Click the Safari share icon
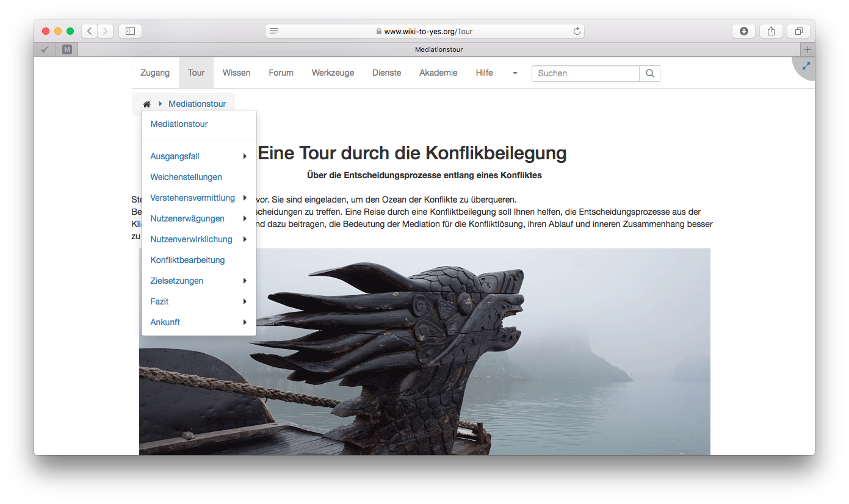Viewport: 849px width, 504px height. tap(771, 31)
